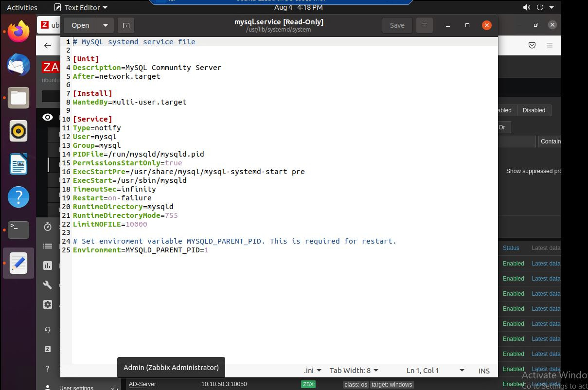Image resolution: width=588 pixels, height=390 pixels.
Task: Open the Tab Width dropdown
Action: tap(354, 371)
